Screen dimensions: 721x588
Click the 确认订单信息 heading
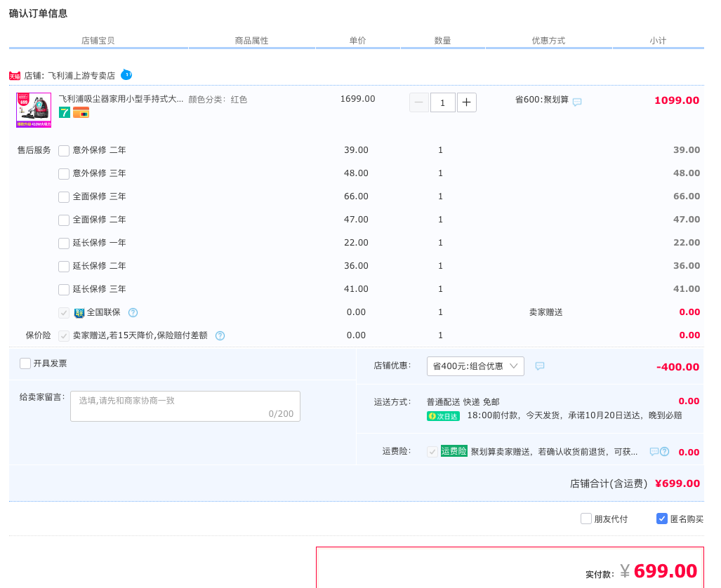coord(38,13)
